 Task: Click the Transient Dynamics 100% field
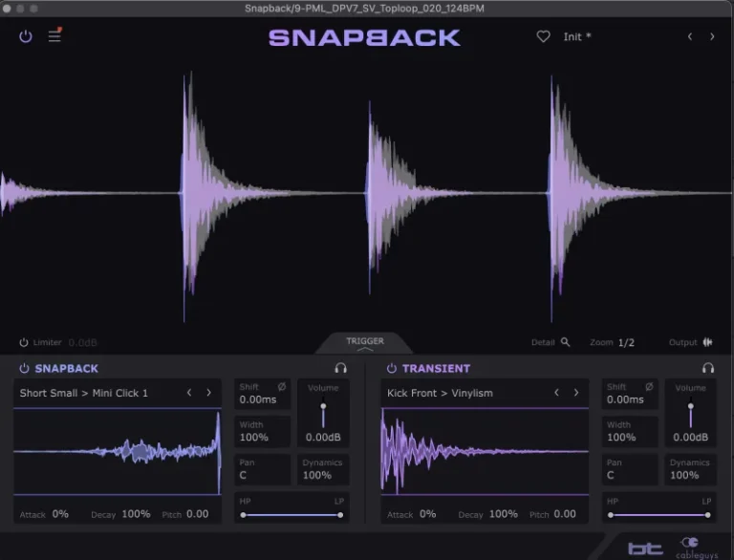(690, 469)
